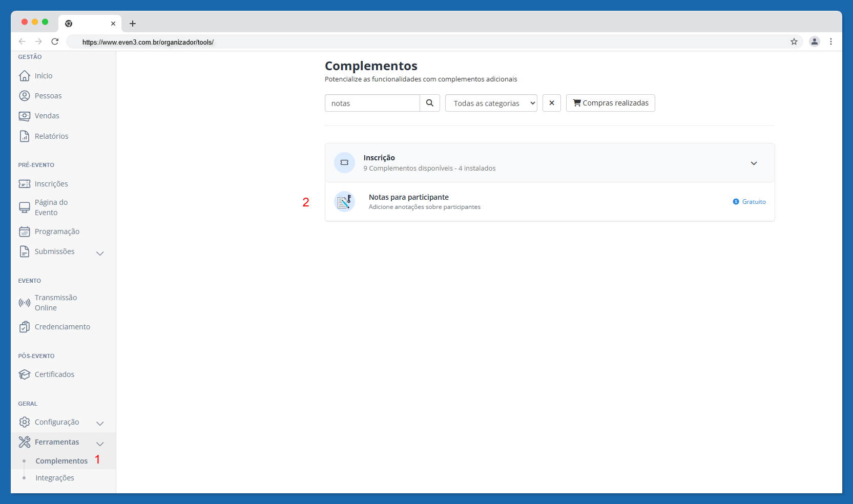Clear filters with the X button
This screenshot has height=504, width=853.
(x=552, y=103)
